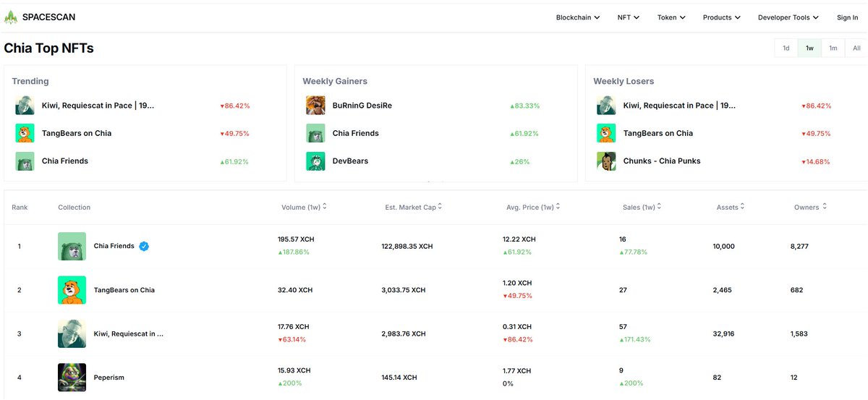Screen dimensions: 868x400
Task: Select the 1d time range tab
Action: [786, 48]
